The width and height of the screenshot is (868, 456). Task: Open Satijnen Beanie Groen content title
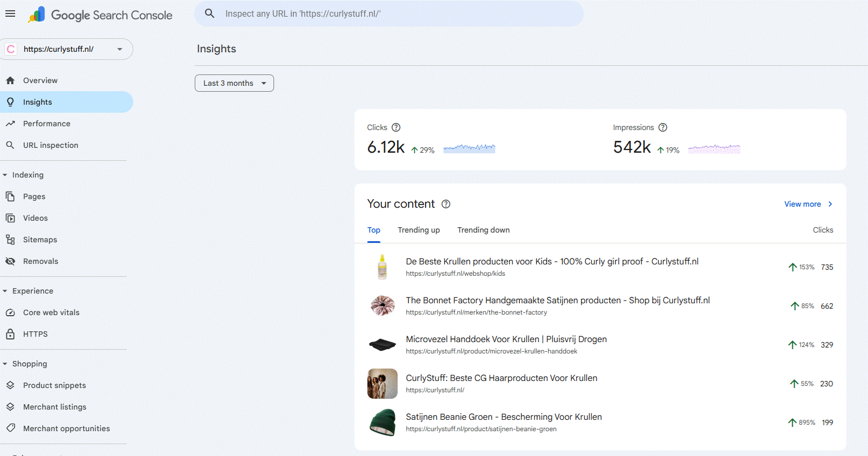pyautogui.click(x=504, y=417)
